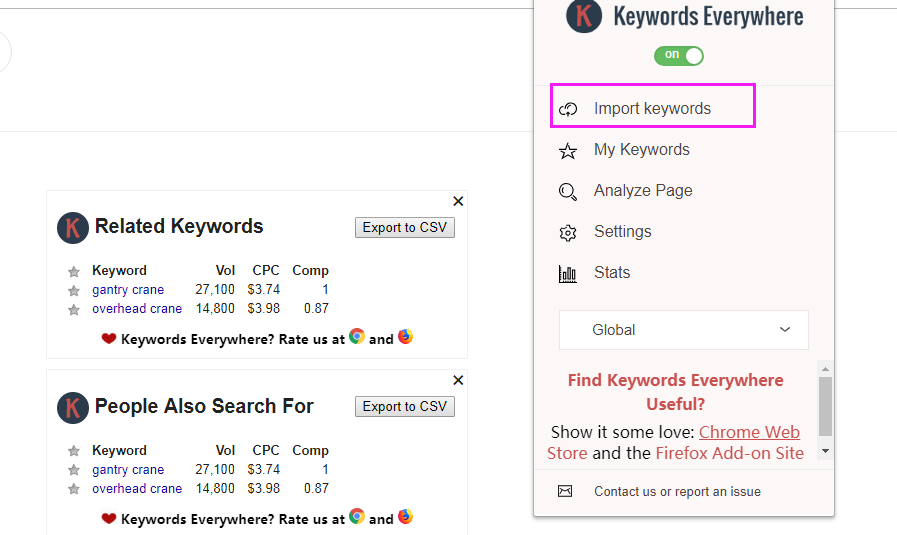Image resolution: width=897 pixels, height=535 pixels.
Task: Expand the Global country dropdown
Action: point(684,330)
